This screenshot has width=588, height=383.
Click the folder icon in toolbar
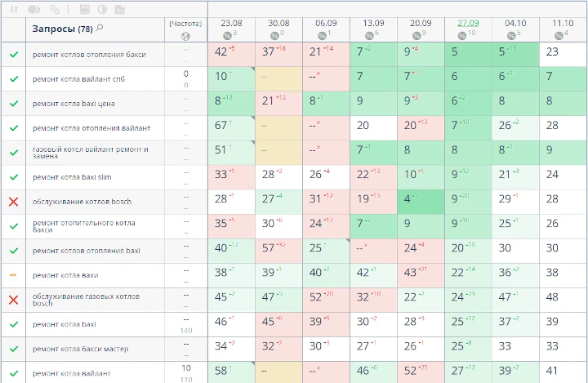pos(119,9)
